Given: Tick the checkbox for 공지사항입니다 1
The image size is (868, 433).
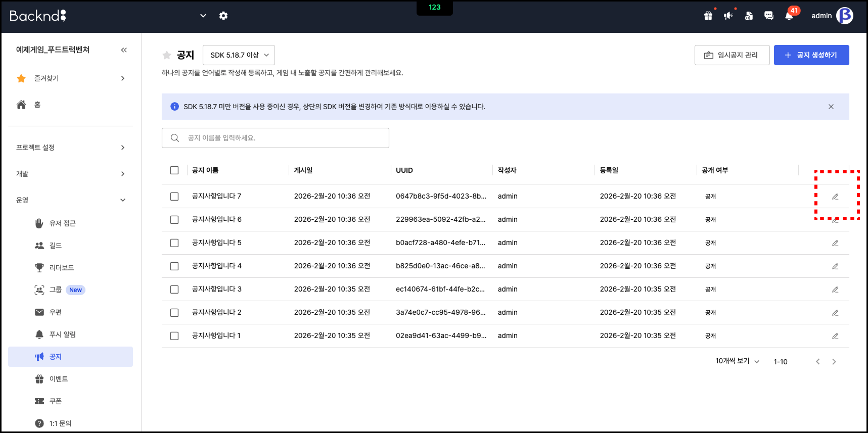Looking at the screenshot, I should pyautogui.click(x=174, y=336).
